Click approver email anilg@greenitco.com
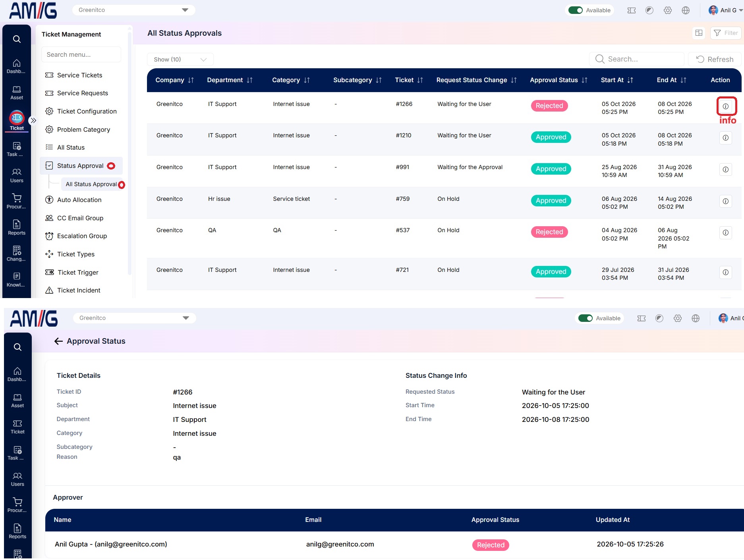 pos(340,544)
